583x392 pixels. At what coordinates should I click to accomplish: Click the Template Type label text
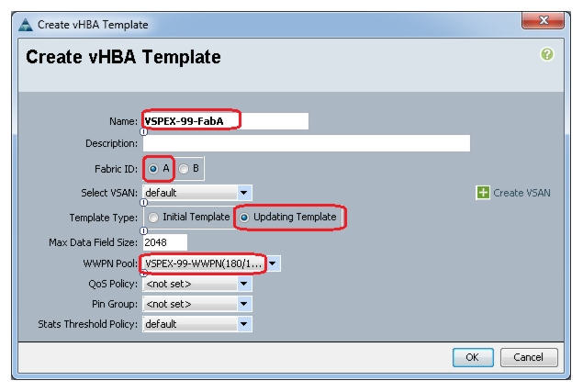point(104,218)
